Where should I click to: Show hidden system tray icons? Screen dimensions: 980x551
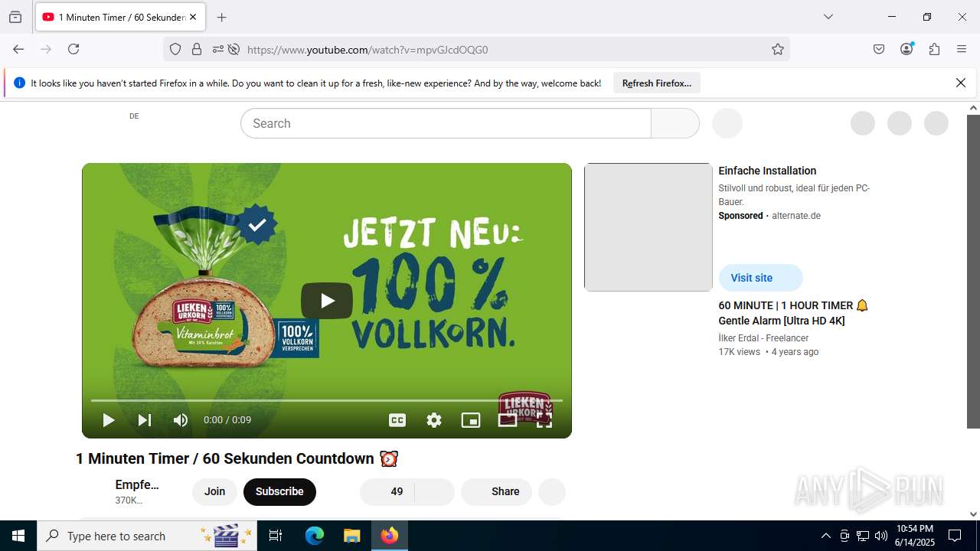(x=825, y=536)
